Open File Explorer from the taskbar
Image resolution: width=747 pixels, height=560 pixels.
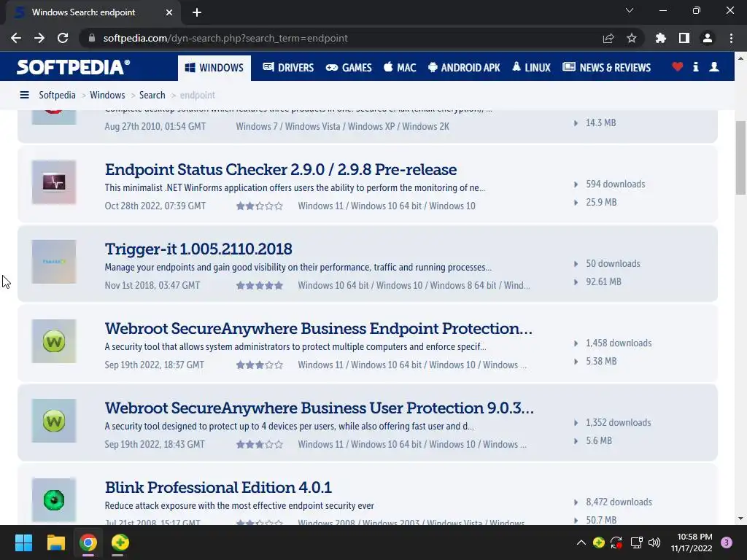[x=55, y=542]
